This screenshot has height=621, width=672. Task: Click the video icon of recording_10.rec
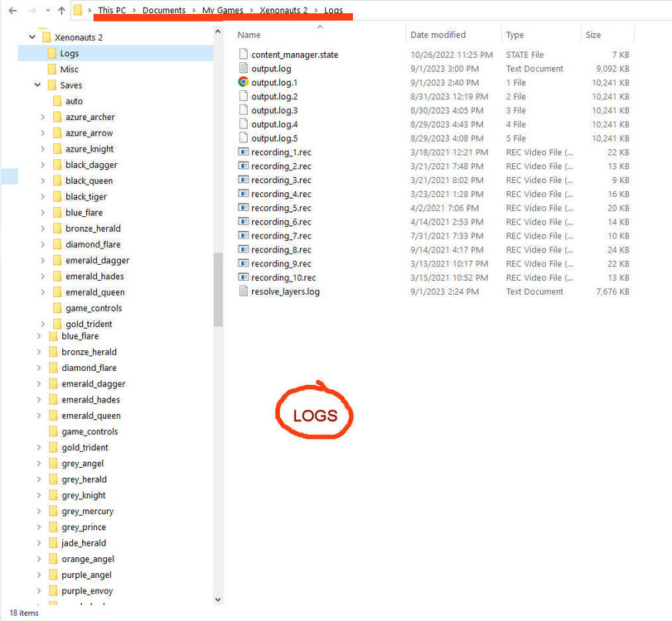click(x=244, y=277)
